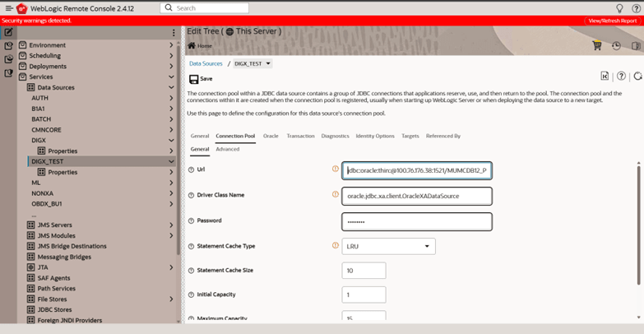Click the Password input field
This screenshot has width=644, height=334.
pos(417,222)
